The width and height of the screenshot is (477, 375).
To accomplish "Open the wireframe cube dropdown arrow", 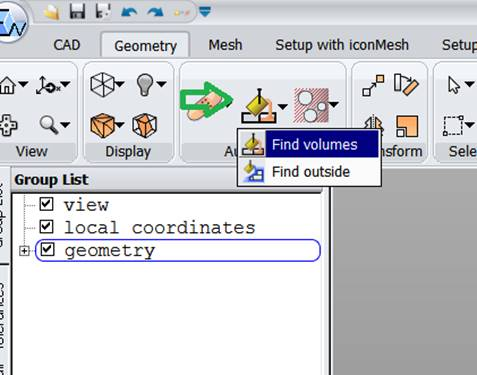I will [120, 84].
